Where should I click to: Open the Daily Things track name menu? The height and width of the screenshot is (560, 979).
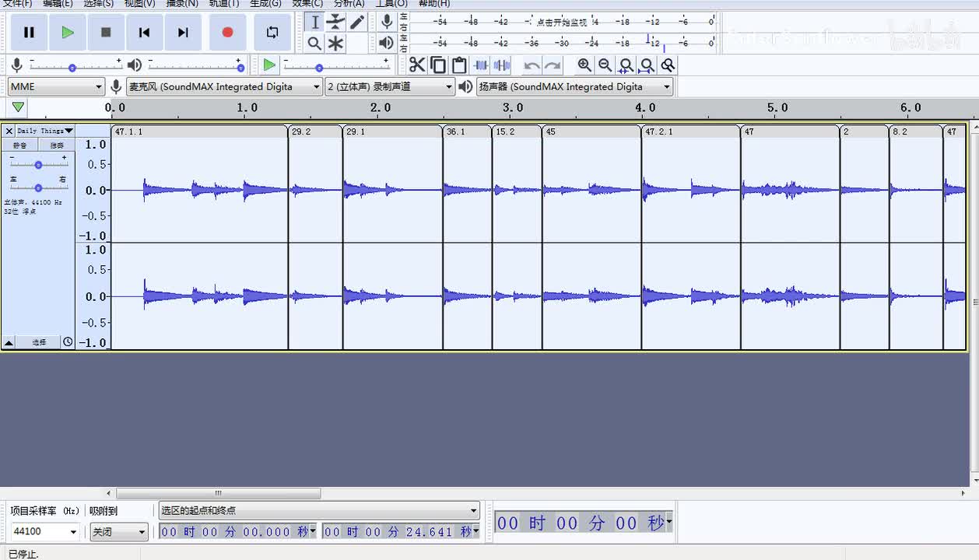(45, 131)
